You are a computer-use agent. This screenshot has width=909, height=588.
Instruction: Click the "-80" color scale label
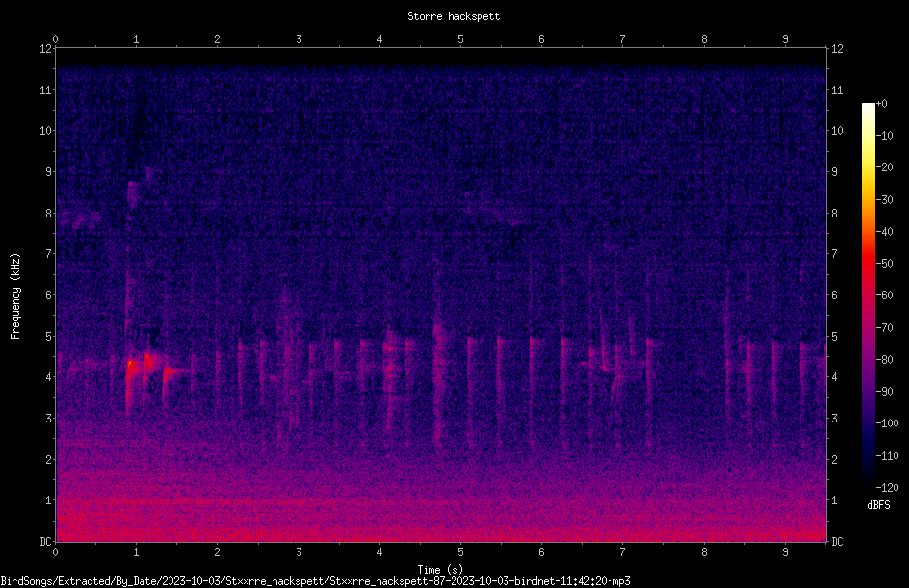pos(885,360)
